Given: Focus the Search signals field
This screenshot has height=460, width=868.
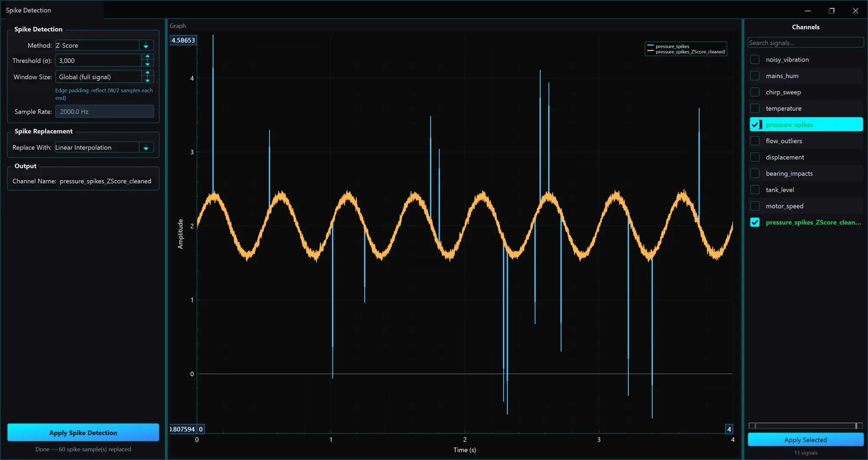Looking at the screenshot, I should click(806, 43).
